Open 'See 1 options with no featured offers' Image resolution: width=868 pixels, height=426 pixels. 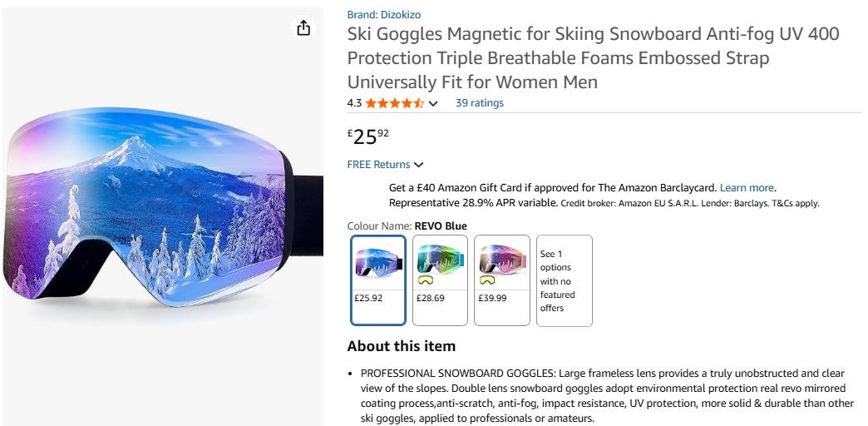click(564, 280)
